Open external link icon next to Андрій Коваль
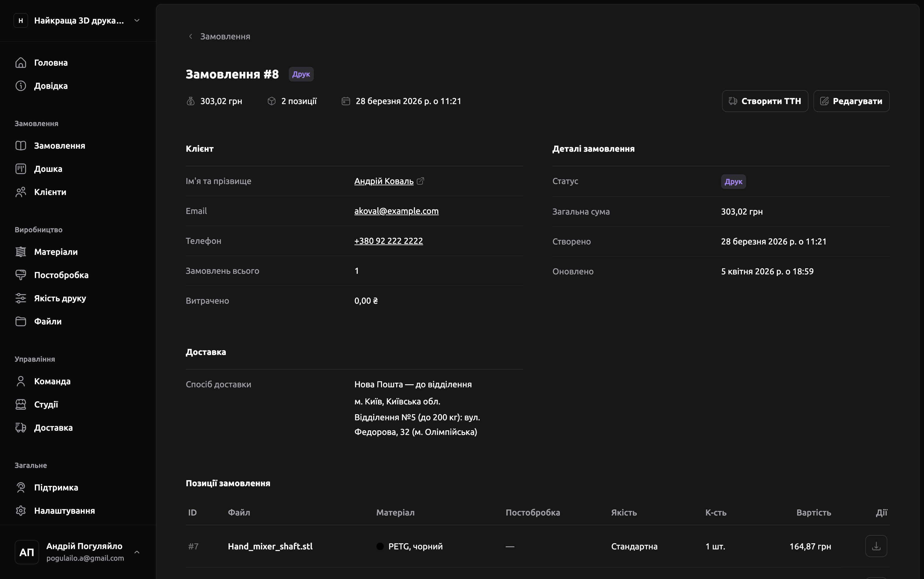Screen dimensions: 924x579 (420, 181)
